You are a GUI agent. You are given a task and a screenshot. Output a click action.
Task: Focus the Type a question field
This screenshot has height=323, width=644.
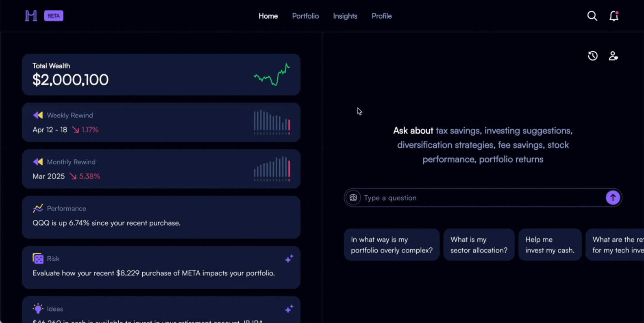click(x=483, y=198)
